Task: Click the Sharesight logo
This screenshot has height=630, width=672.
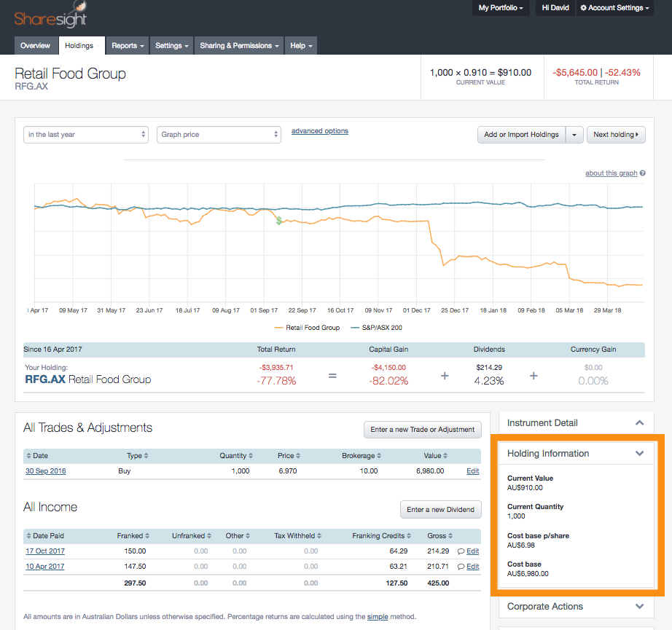Action: click(50, 15)
